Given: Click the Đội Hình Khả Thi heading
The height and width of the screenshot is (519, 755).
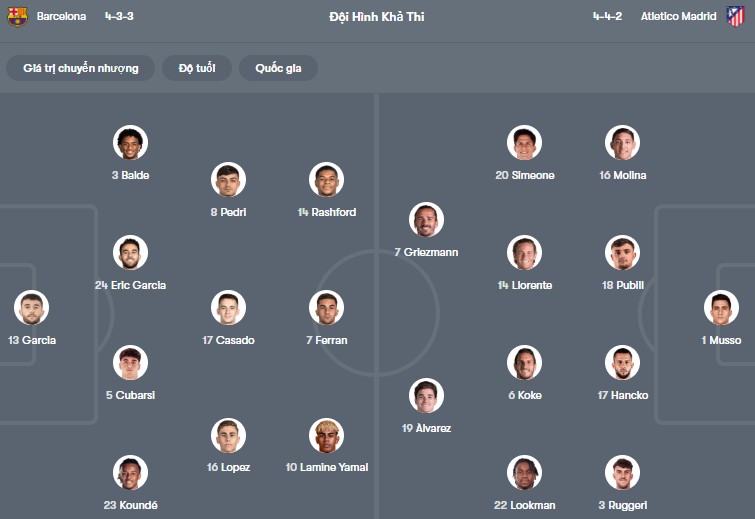Looking at the screenshot, I should pyautogui.click(x=376, y=16).
